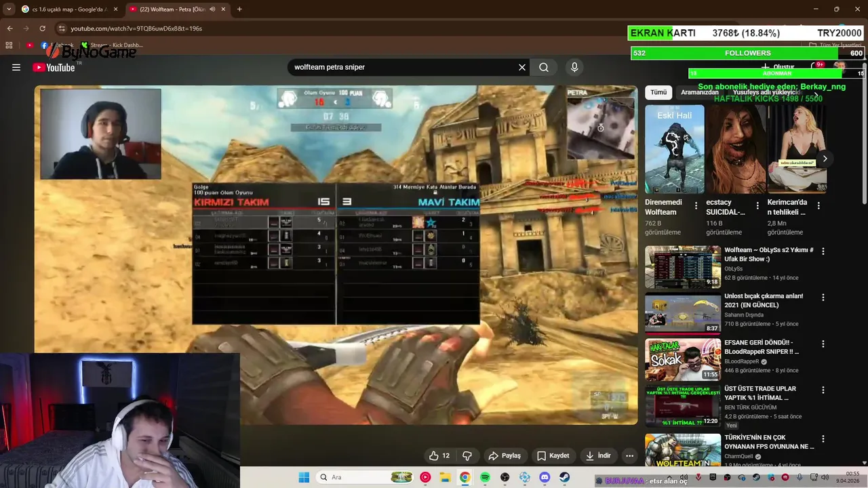Open File Explorer from the taskbar

pyautogui.click(x=445, y=477)
